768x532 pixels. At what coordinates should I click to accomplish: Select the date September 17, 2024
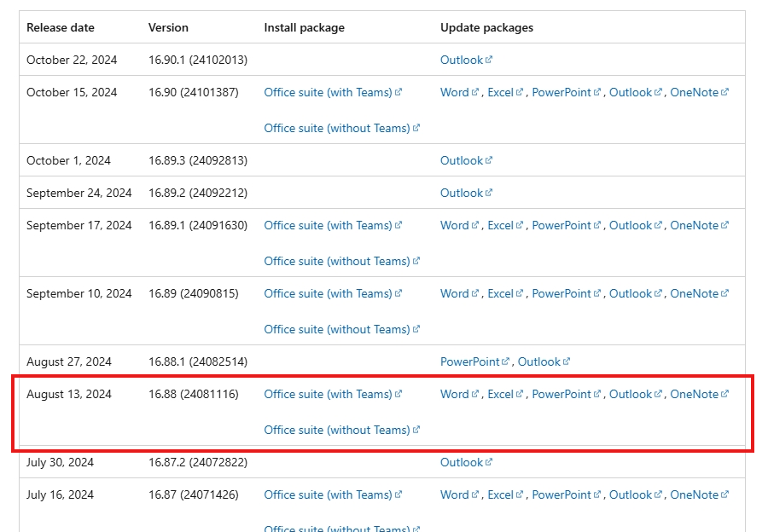79,225
